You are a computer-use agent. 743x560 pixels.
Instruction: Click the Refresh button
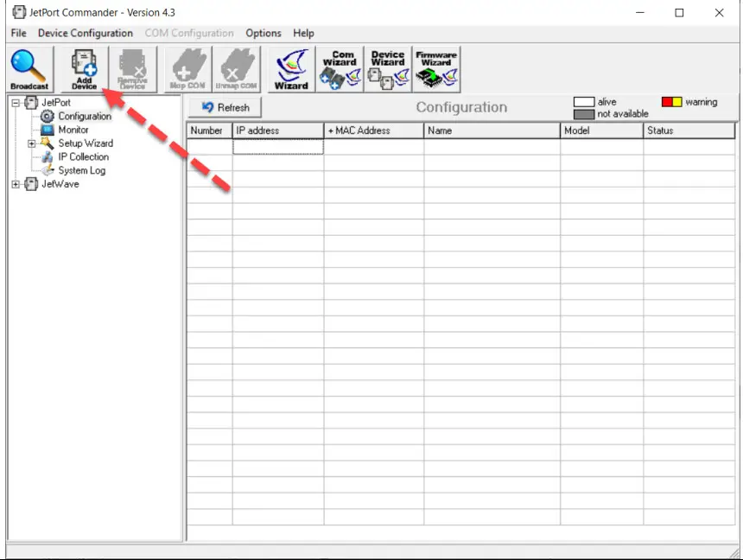pos(225,108)
